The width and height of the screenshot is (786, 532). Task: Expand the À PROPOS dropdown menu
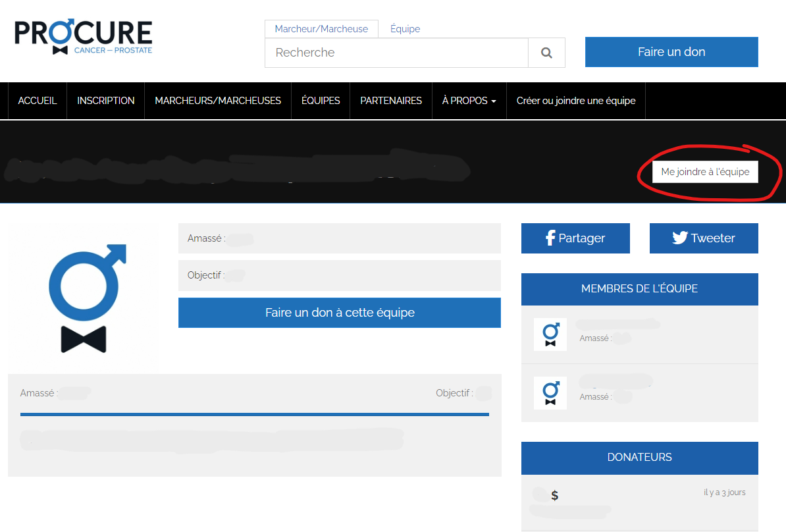tap(469, 101)
